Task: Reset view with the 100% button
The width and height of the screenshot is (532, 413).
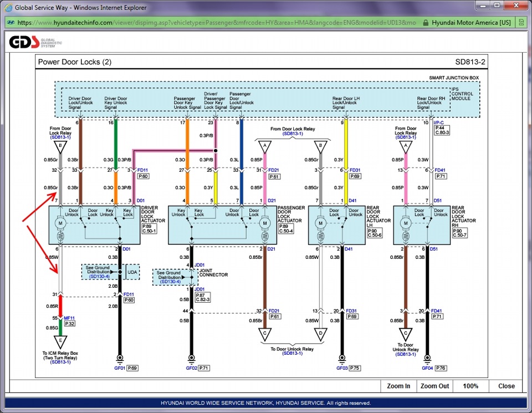Action: pos(470,386)
